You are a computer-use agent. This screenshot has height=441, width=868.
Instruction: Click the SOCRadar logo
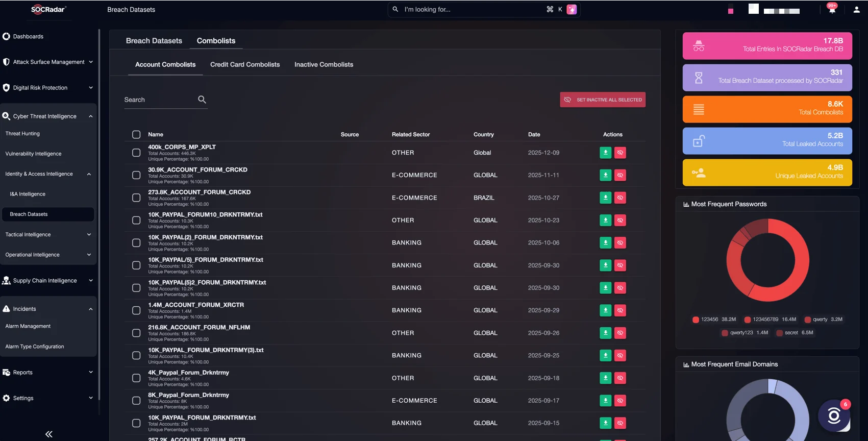tap(48, 9)
